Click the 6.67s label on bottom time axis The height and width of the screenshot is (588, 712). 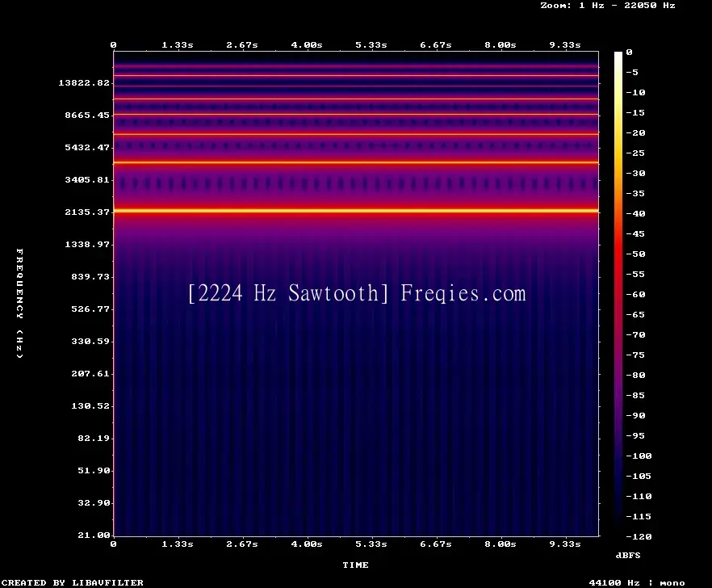point(436,544)
